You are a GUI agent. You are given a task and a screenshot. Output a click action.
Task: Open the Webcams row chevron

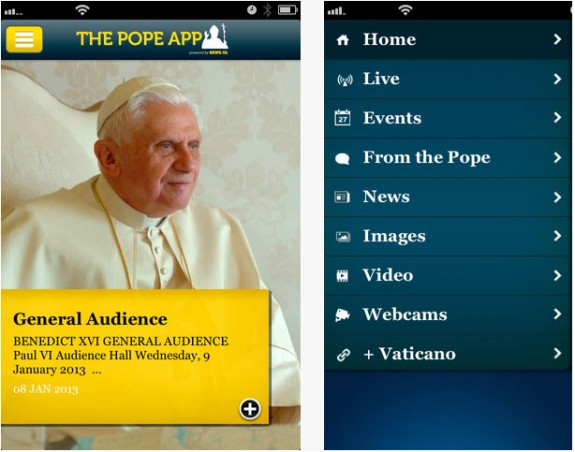tap(557, 314)
